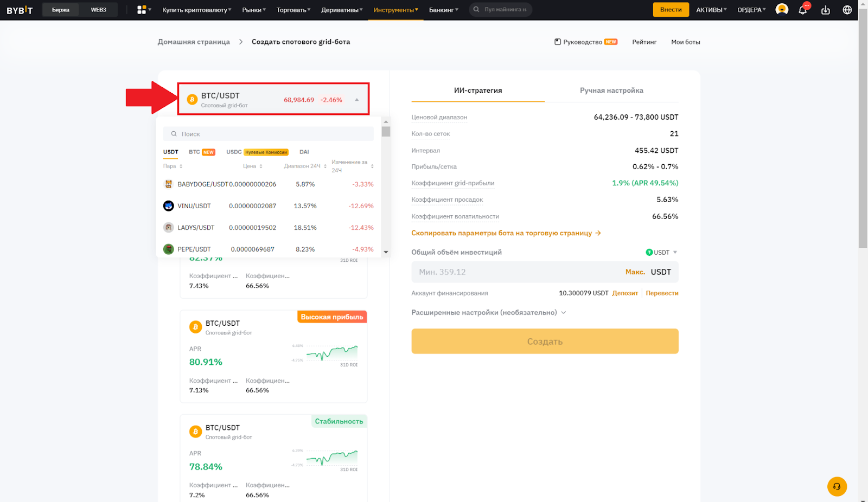868x502 pixels.
Task: Switch to the WEB3 mode
Action: coord(98,10)
